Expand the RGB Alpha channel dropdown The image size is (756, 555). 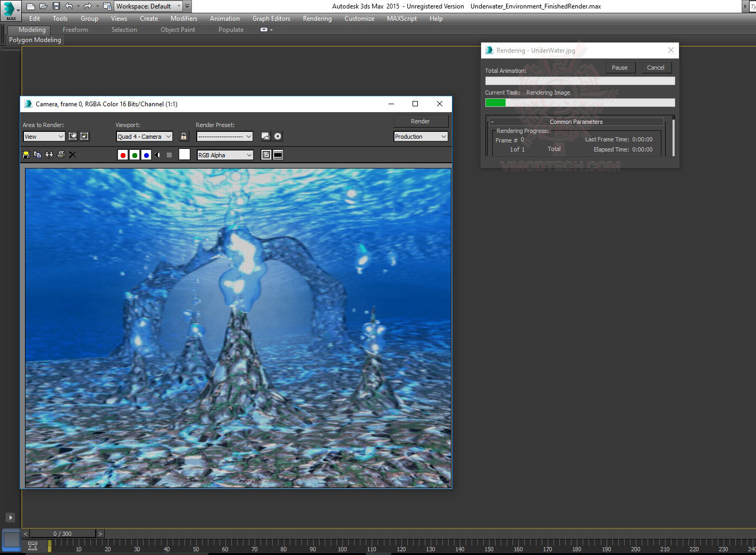pyautogui.click(x=225, y=155)
